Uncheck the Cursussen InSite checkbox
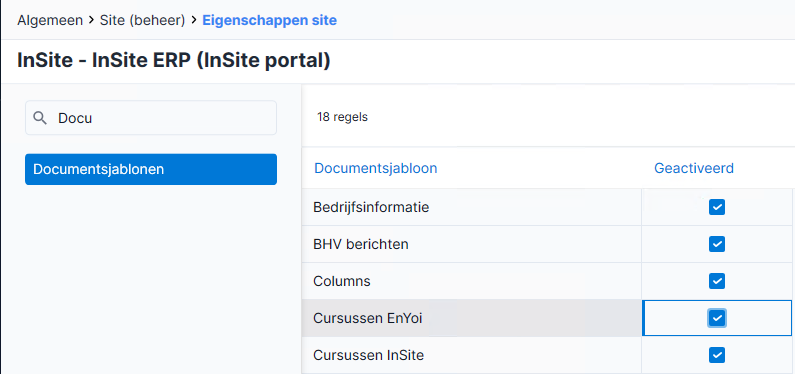795x374 pixels. coord(717,355)
